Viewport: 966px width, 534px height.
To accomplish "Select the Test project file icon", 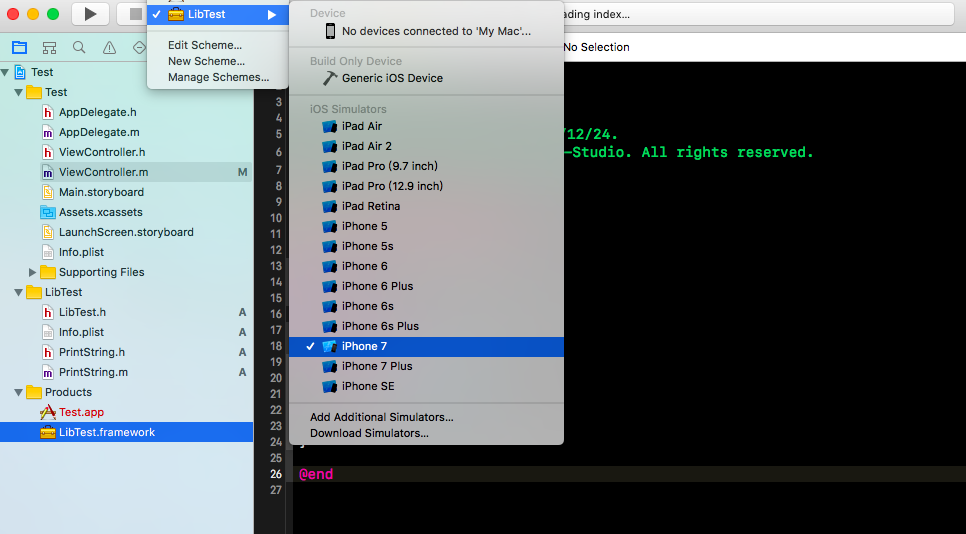I will tap(20, 72).
